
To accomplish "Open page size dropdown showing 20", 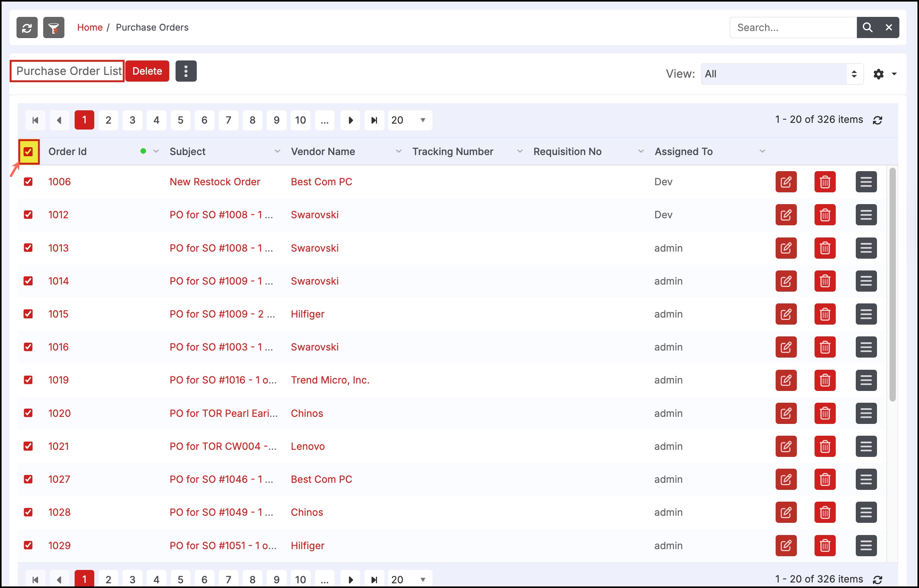I will pos(410,120).
